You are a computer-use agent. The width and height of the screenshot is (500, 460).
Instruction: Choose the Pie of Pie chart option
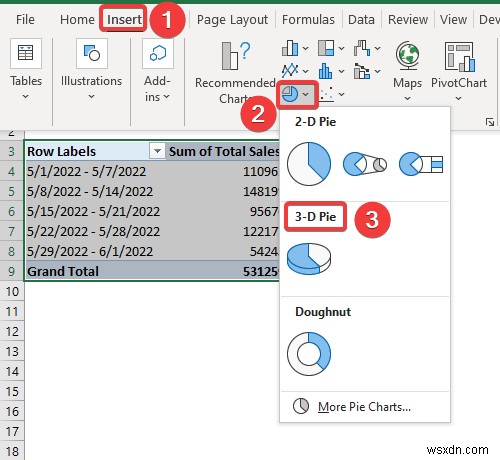[x=365, y=164]
